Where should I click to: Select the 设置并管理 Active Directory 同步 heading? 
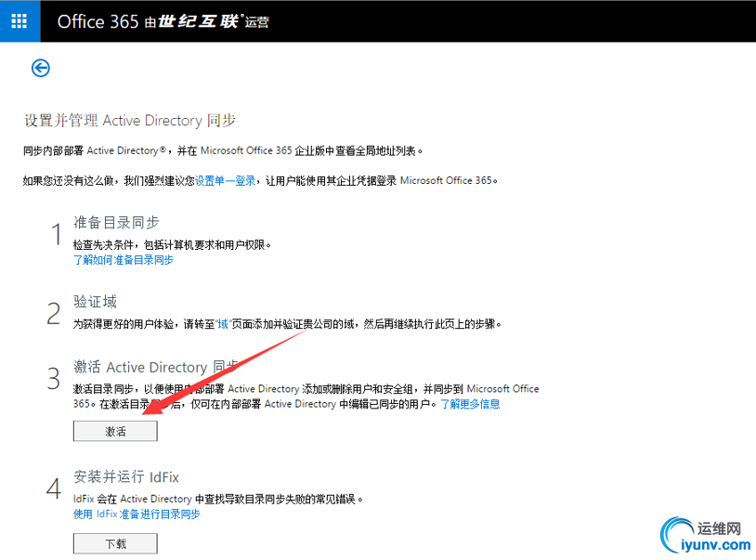pyautogui.click(x=130, y=120)
